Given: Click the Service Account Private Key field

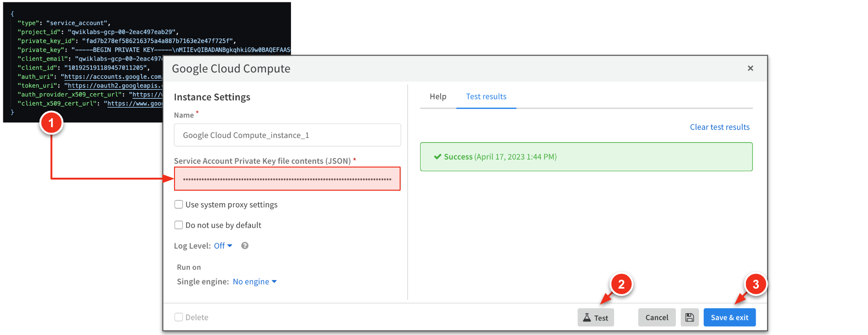Looking at the screenshot, I should click(287, 179).
